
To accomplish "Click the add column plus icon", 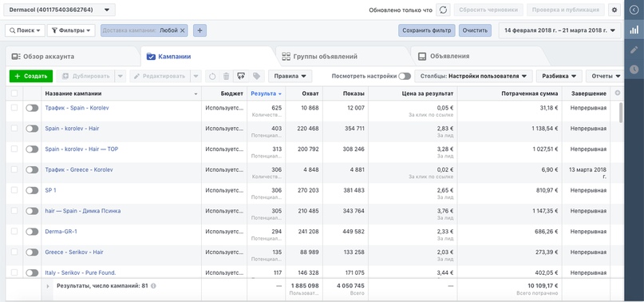I will tap(618, 93).
